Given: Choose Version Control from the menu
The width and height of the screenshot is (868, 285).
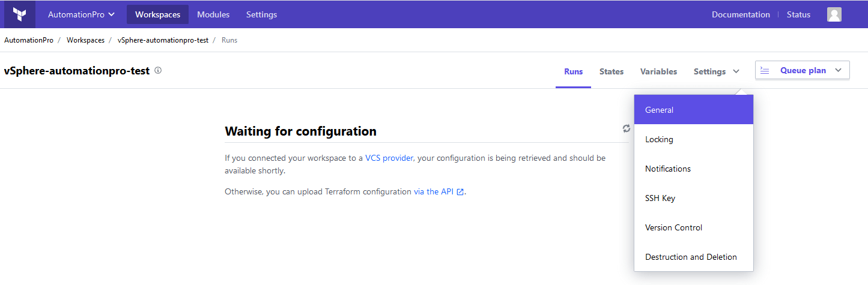Looking at the screenshot, I should (694, 227).
